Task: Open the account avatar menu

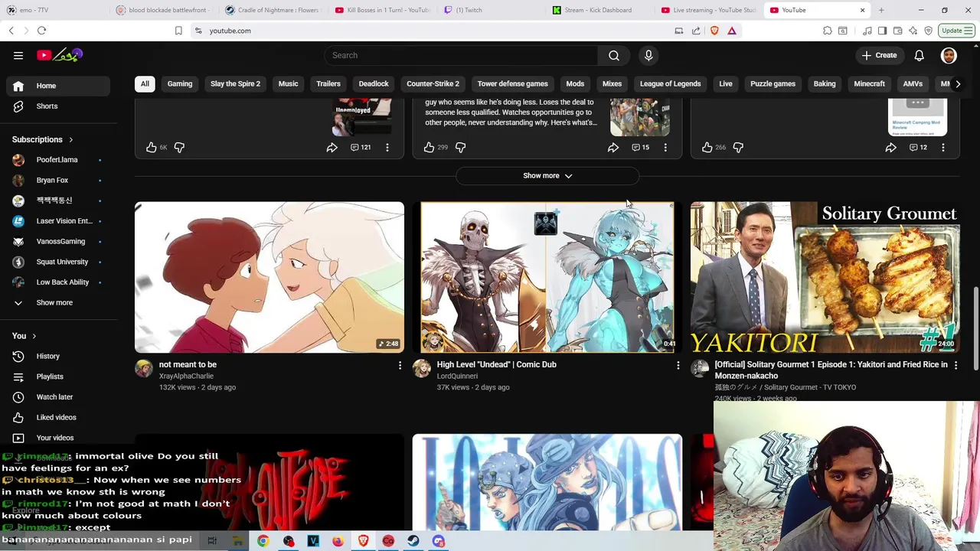Action: 949,55
